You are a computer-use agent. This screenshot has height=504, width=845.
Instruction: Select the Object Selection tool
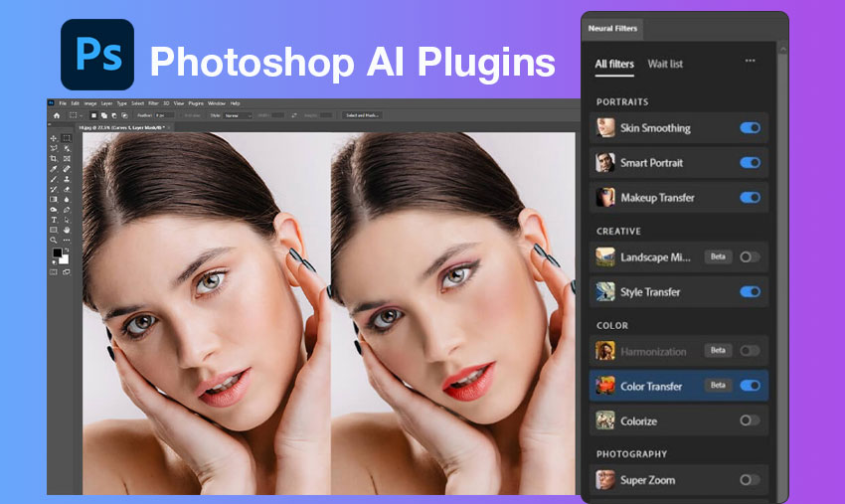67,149
